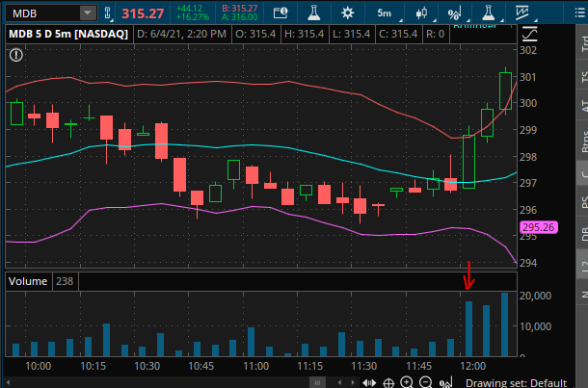Click the R: 0 range value
The image size is (588, 388).
435,34
